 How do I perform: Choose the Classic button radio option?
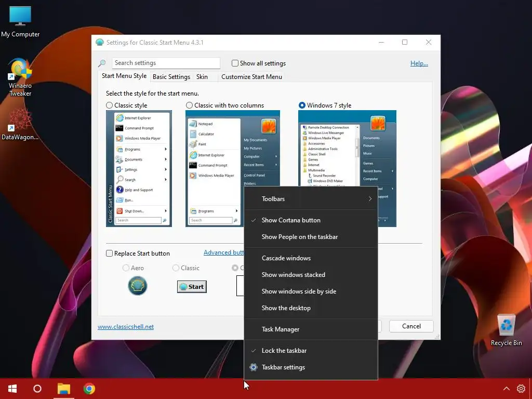(x=176, y=268)
